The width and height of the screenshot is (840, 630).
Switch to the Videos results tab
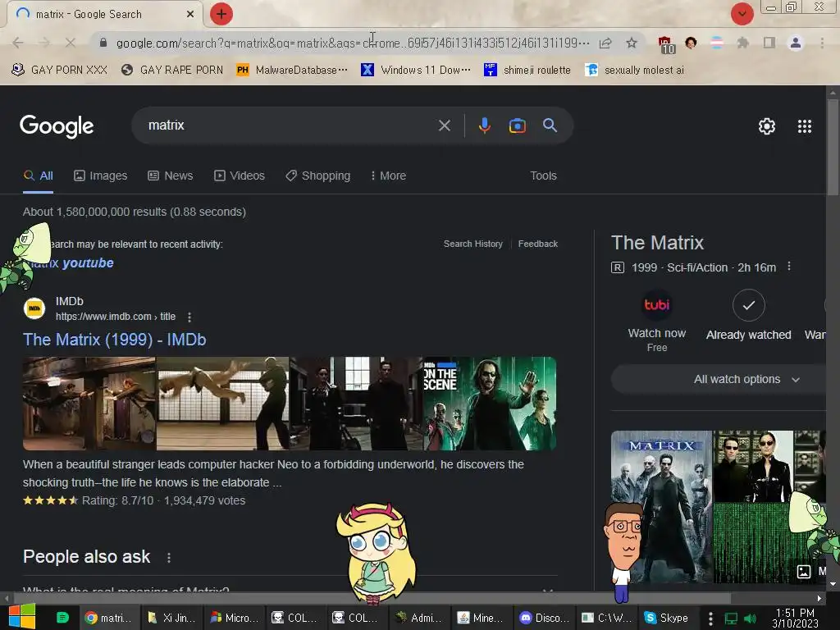tap(240, 176)
